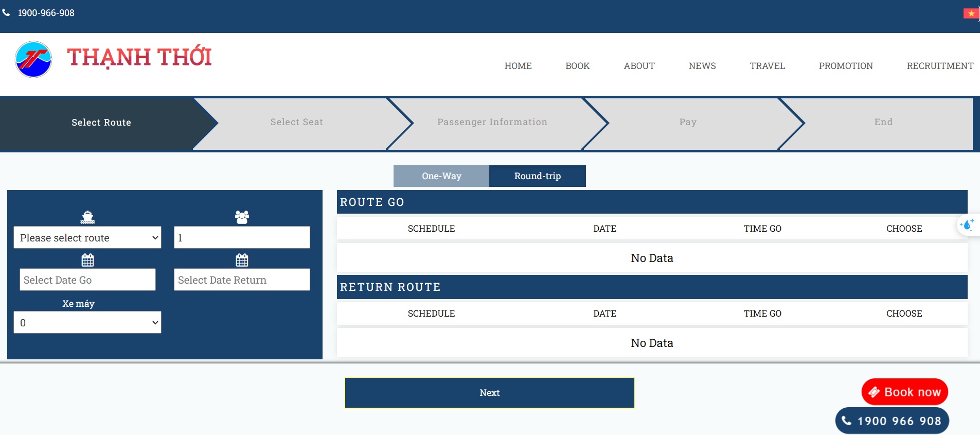The height and width of the screenshot is (435, 980).
Task: Click the red Book now button
Action: [904, 392]
